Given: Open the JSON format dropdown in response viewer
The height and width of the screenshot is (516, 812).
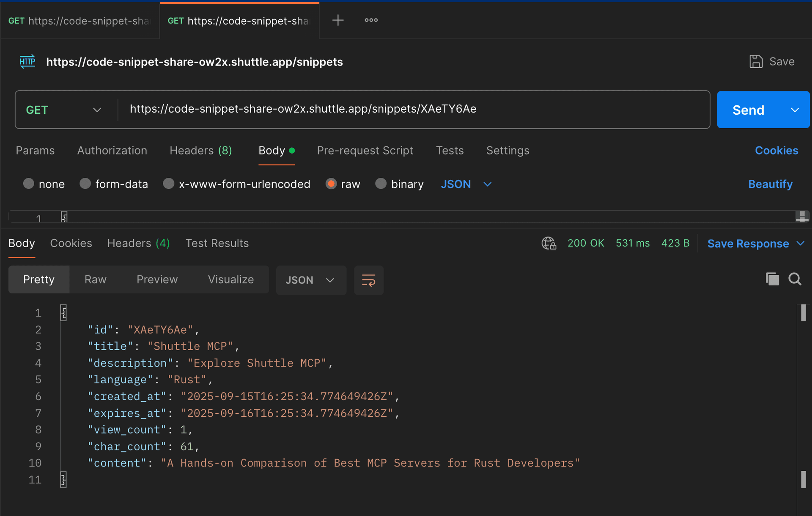Looking at the screenshot, I should (311, 280).
